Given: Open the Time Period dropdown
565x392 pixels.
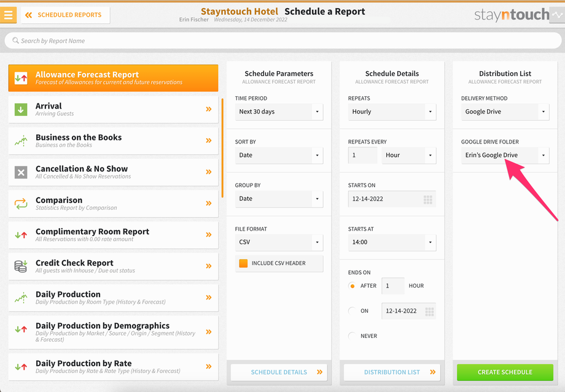Looking at the screenshot, I should [x=279, y=112].
